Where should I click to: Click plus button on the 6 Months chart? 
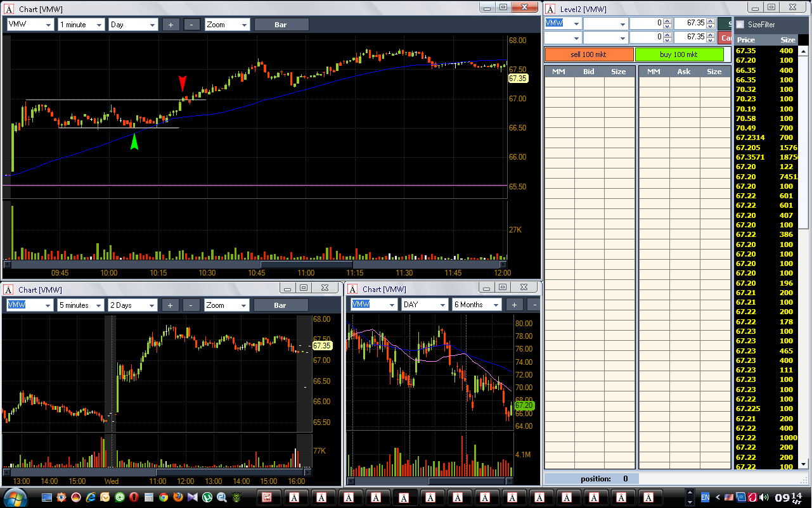pos(514,305)
